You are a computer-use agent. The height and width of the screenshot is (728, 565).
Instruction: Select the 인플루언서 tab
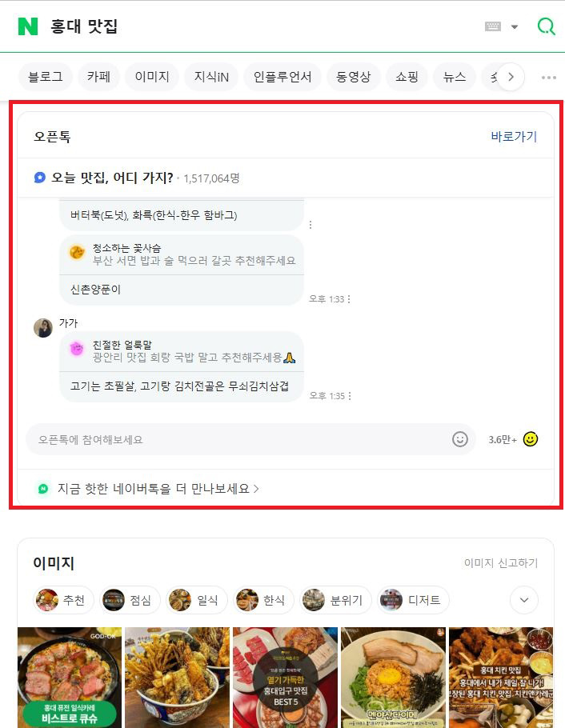pos(282,77)
